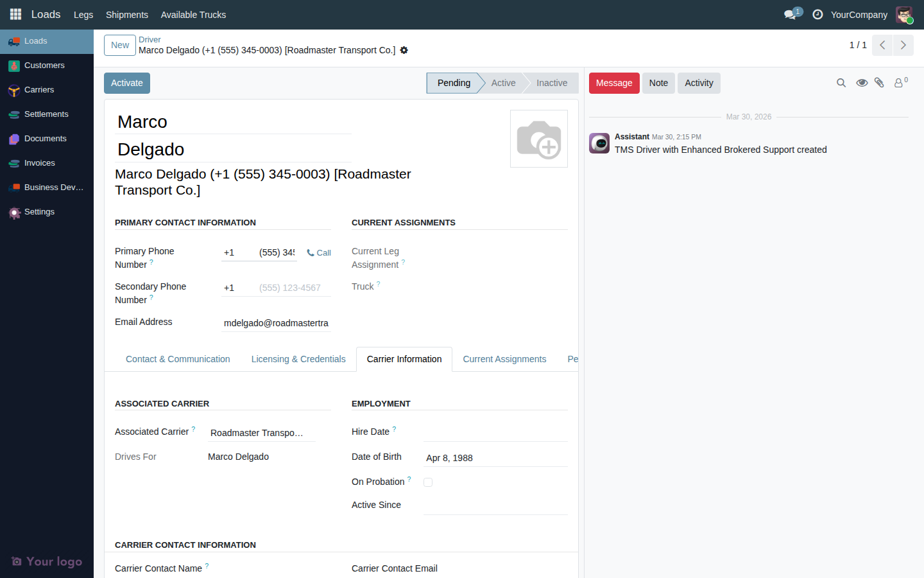Click primary phone country code +1 field
This screenshot has height=578, width=924.
(x=237, y=252)
